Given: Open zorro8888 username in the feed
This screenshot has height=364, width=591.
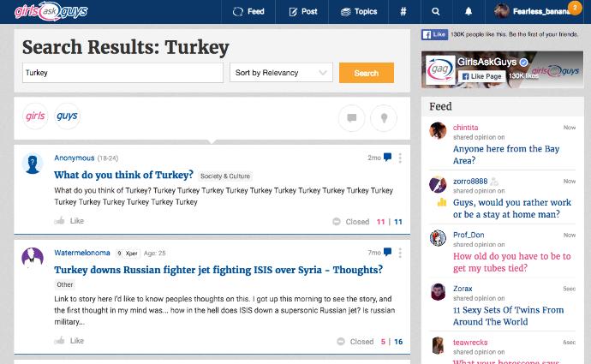Looking at the screenshot, I should (470, 182).
